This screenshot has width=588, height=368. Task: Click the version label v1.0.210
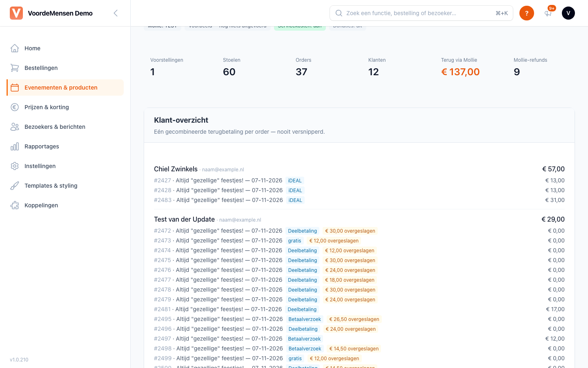coord(19,360)
